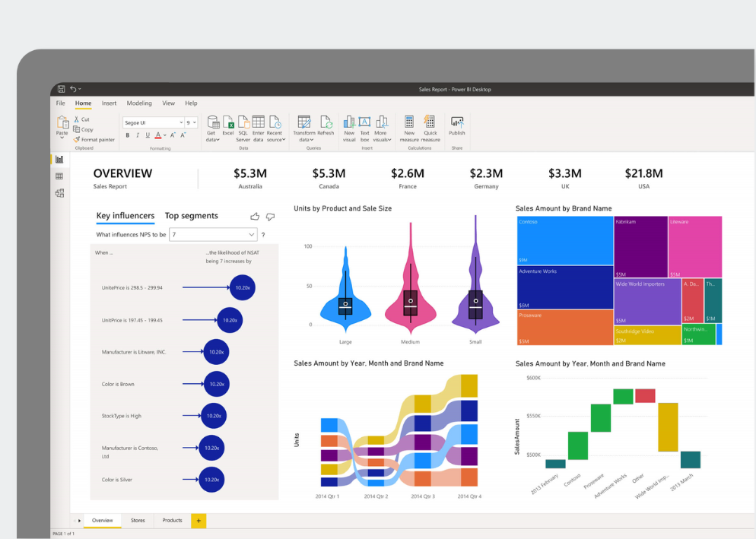Cut the selection with the scissors icon

click(77, 119)
